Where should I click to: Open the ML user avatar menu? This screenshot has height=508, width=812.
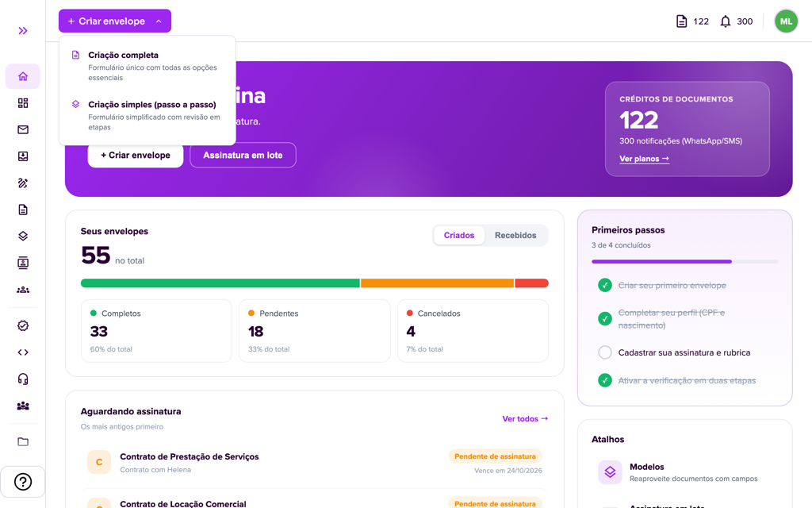[x=786, y=21]
